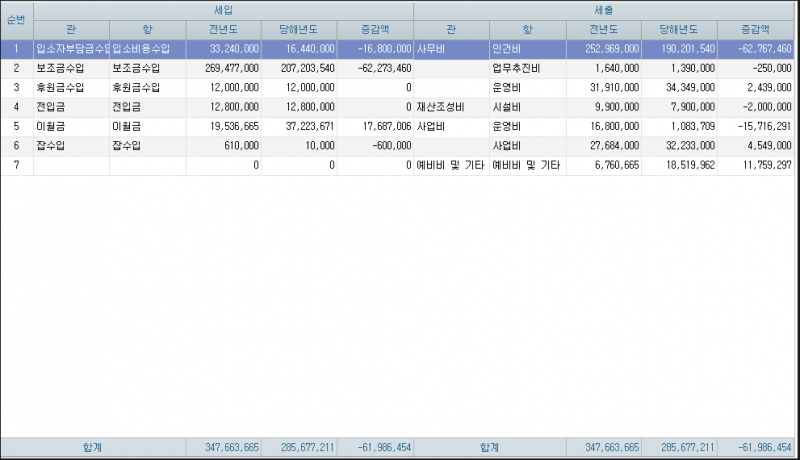Select 후원금수입 in the 세입 관 column
The height and width of the screenshot is (460, 800).
(71, 88)
